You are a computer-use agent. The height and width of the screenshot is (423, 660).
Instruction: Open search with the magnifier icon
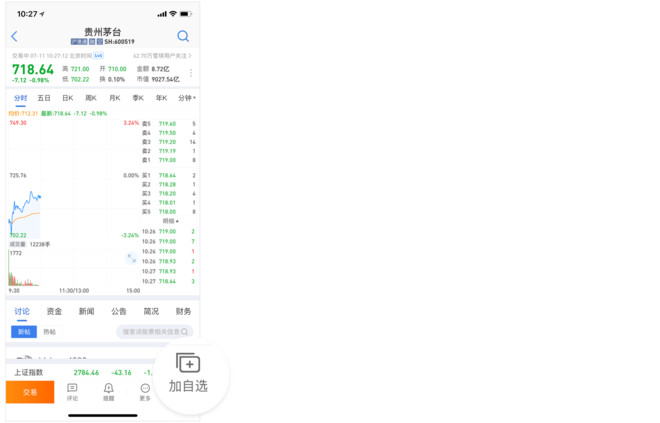click(183, 36)
